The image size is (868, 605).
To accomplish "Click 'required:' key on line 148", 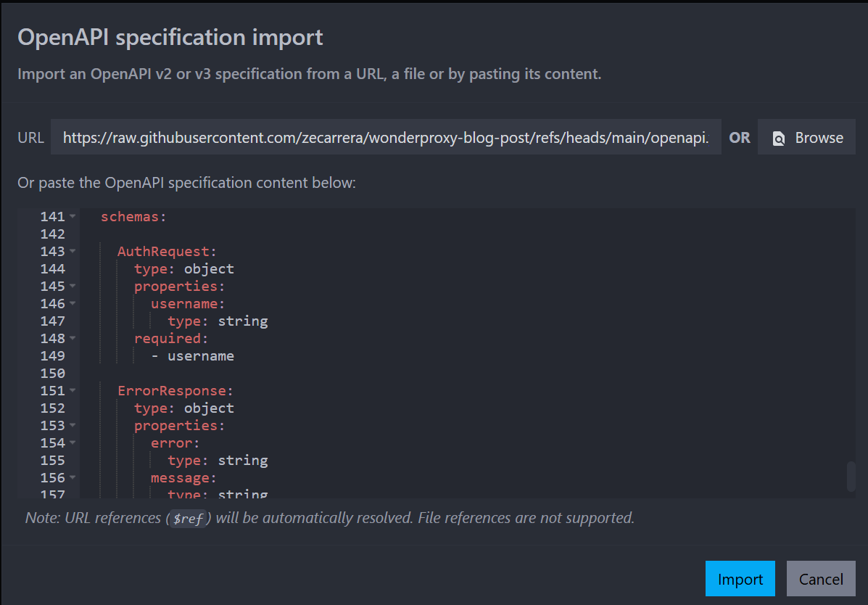I will coord(171,339).
